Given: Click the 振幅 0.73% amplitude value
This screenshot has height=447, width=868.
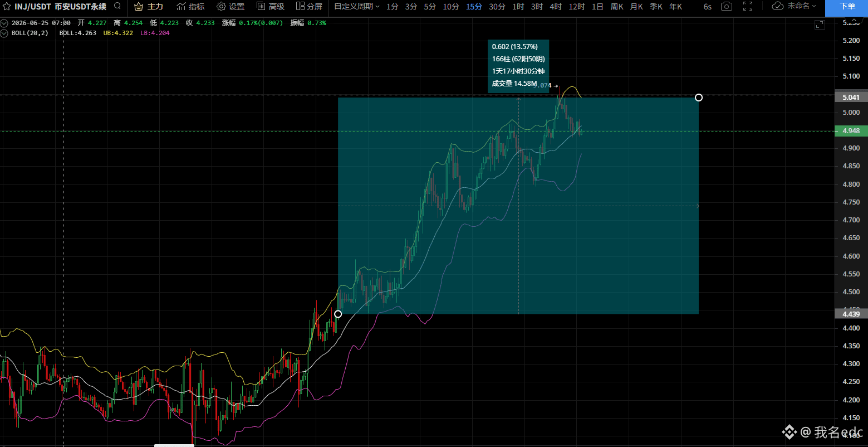Looking at the screenshot, I should [x=308, y=23].
